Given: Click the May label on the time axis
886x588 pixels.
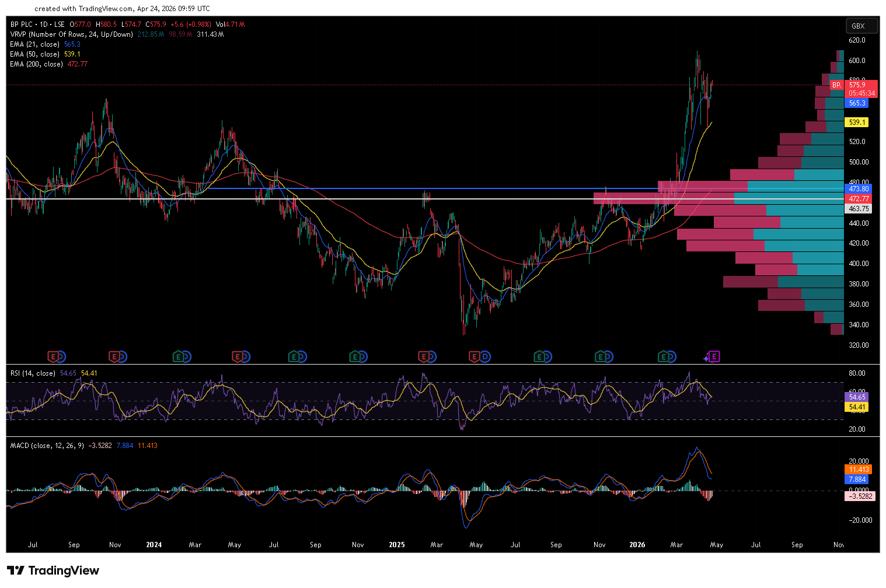Looking at the screenshot, I should tap(716, 544).
